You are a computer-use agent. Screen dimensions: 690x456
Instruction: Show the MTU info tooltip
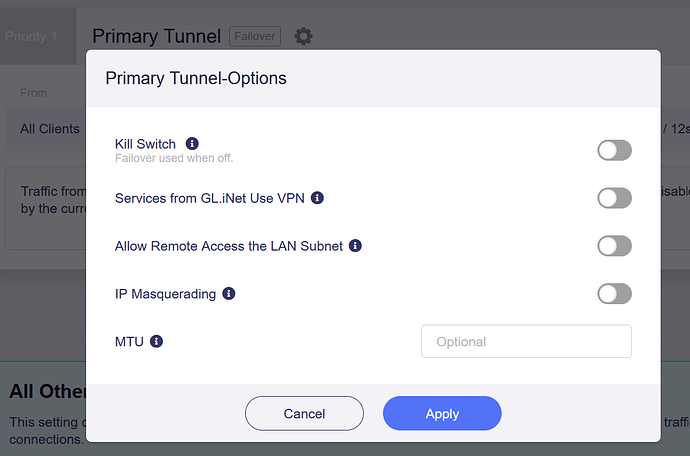[x=156, y=341]
